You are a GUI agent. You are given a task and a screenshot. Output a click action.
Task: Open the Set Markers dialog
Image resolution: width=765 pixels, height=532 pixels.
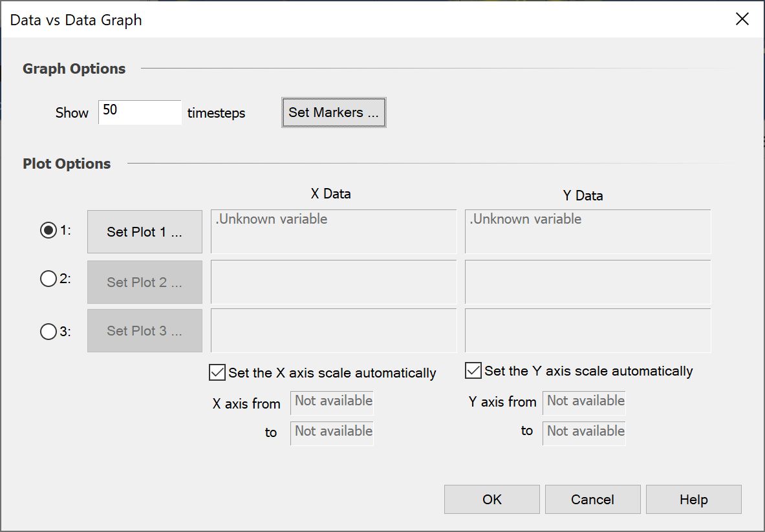tap(334, 112)
